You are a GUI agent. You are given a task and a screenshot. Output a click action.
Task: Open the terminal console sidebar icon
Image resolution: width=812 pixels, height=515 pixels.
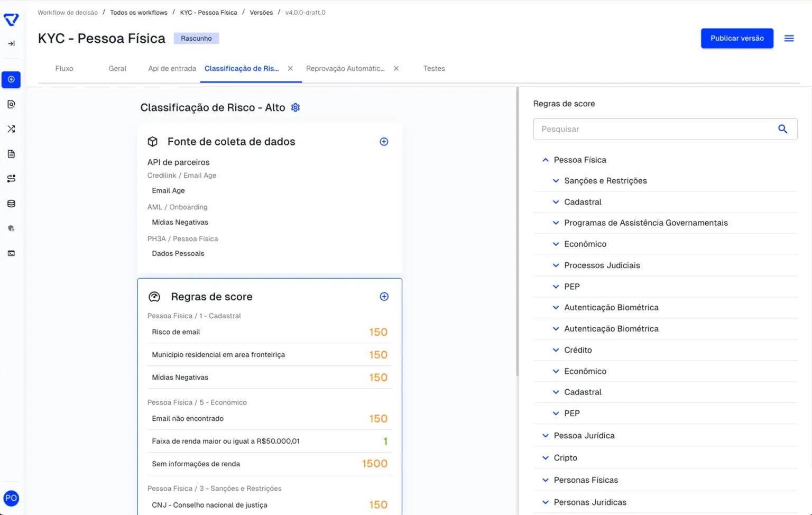tap(11, 253)
